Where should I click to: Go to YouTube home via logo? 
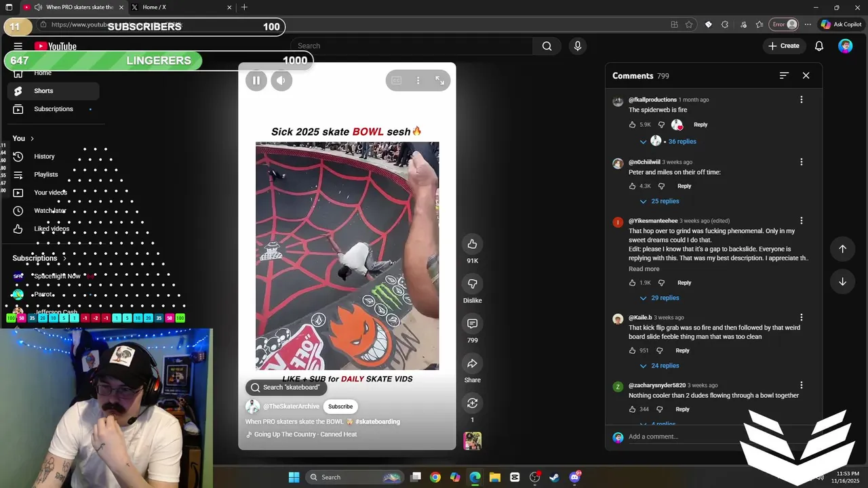pos(56,46)
